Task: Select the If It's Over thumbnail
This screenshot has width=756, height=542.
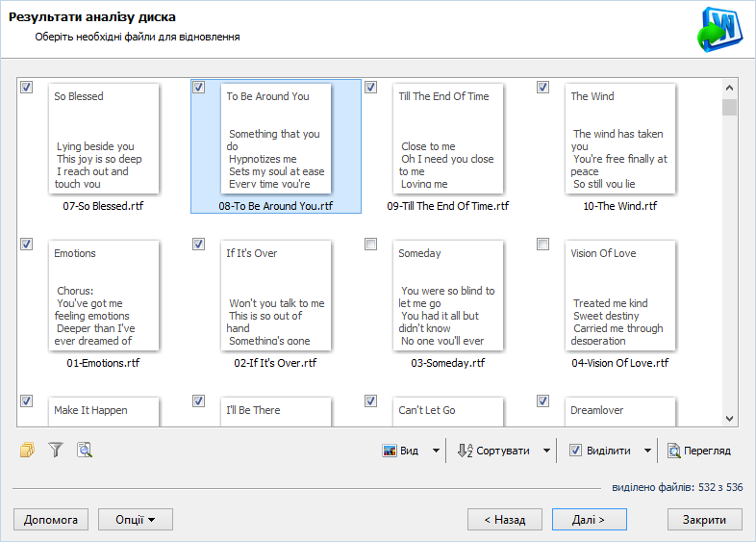Action: pos(276,296)
